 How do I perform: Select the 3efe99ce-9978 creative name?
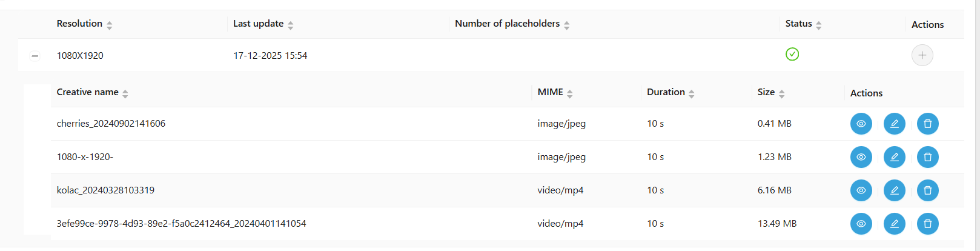tap(181, 224)
